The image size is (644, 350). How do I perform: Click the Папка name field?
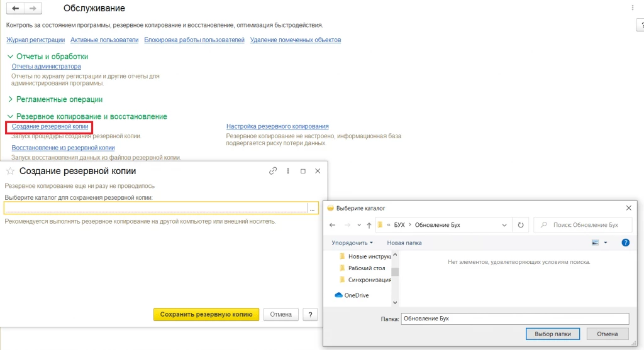pos(515,319)
